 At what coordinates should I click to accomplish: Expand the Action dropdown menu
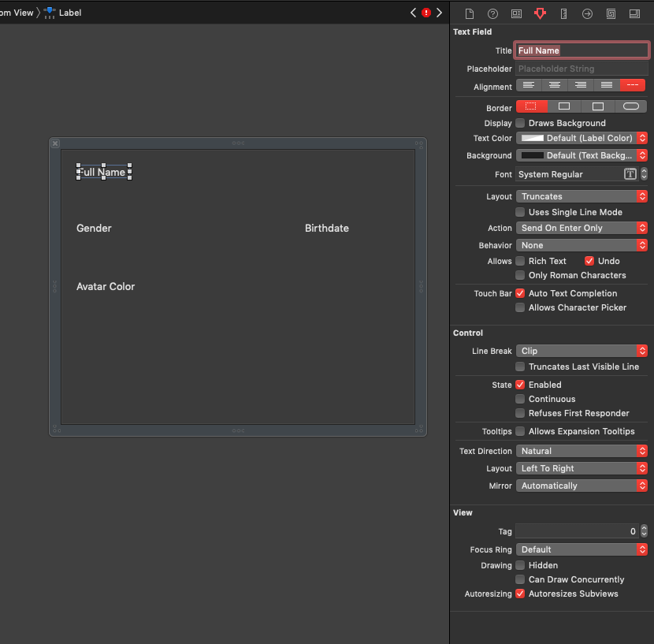click(x=582, y=228)
